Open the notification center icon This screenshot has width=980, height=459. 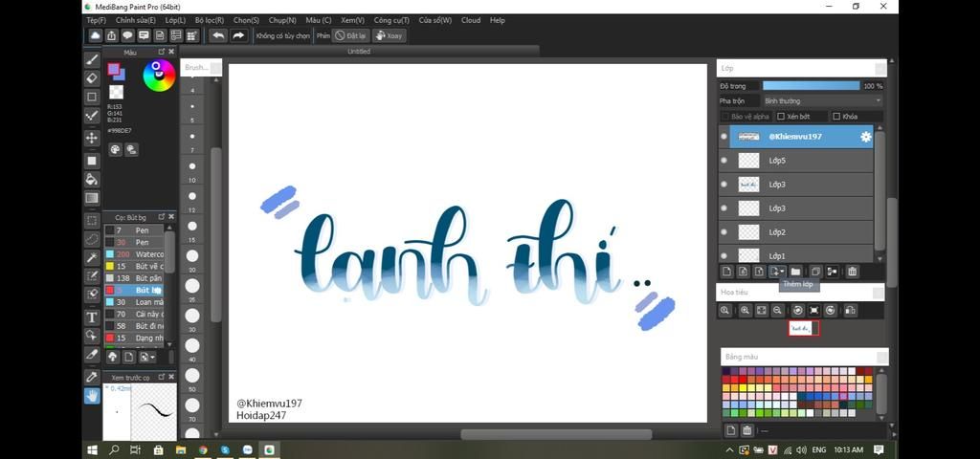click(879, 449)
